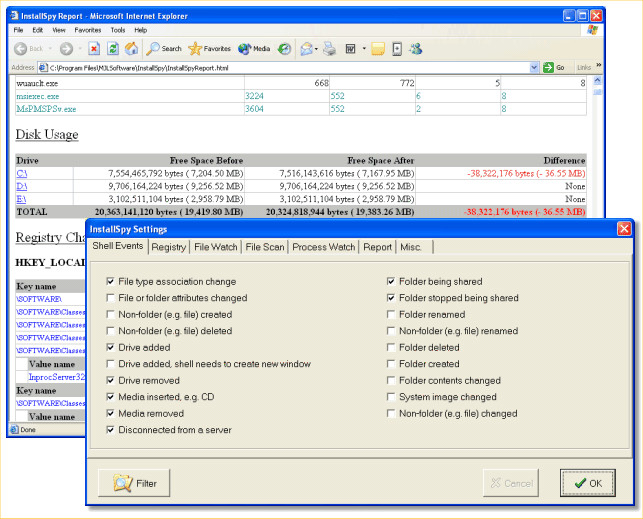Enable System image changed checkbox

click(x=391, y=397)
